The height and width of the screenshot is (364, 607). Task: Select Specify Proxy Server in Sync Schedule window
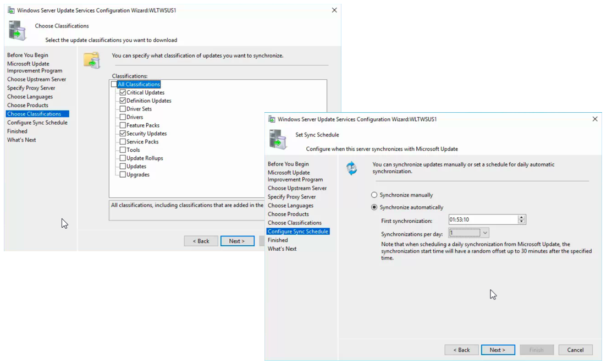click(x=291, y=197)
